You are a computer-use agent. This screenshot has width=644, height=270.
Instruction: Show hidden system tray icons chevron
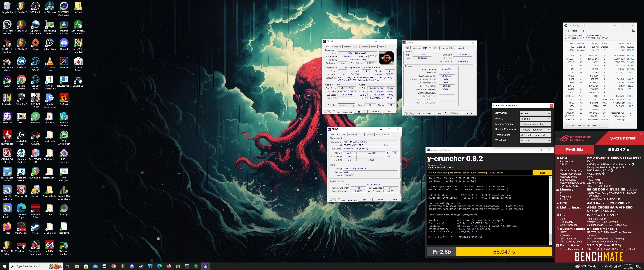602,266
